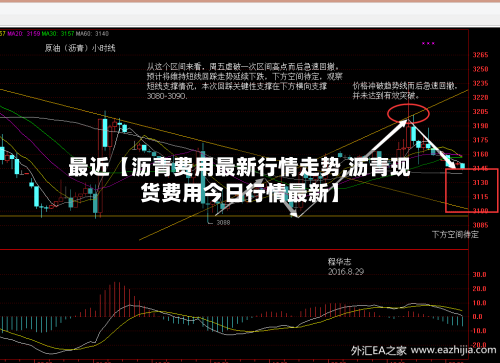Viewport: 500px width, 363px height.
Task: Click the 3088 low price marker label
Action: pyautogui.click(x=223, y=222)
